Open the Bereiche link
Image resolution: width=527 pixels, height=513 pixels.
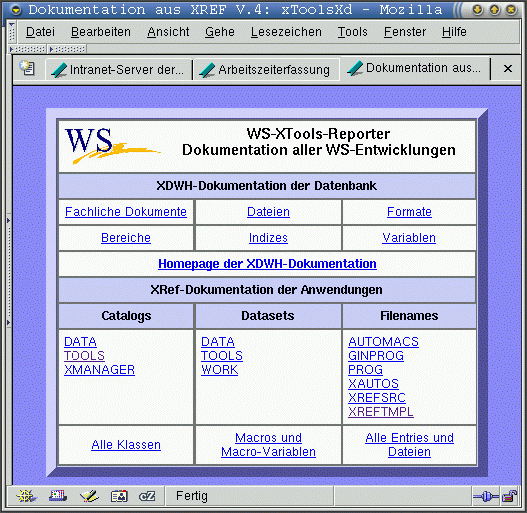pyautogui.click(x=126, y=238)
